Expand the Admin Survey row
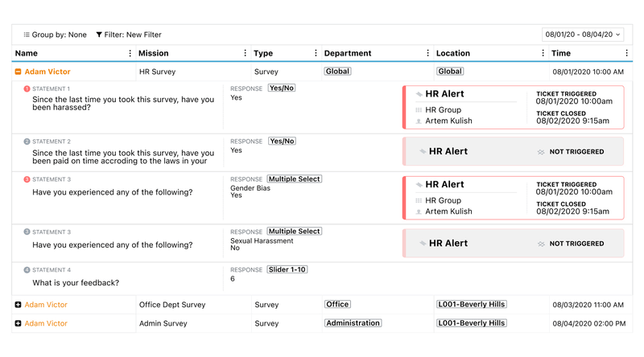 (18, 323)
